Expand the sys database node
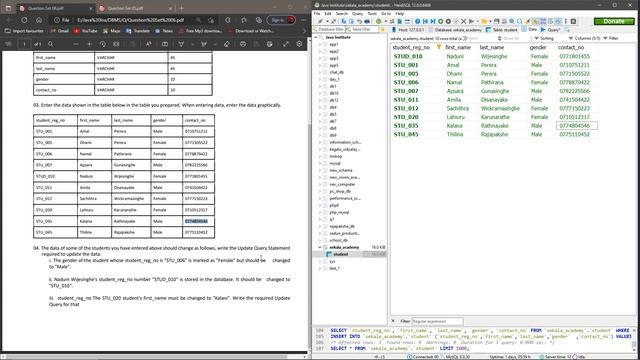The image size is (640, 360). pyautogui.click(x=320, y=261)
